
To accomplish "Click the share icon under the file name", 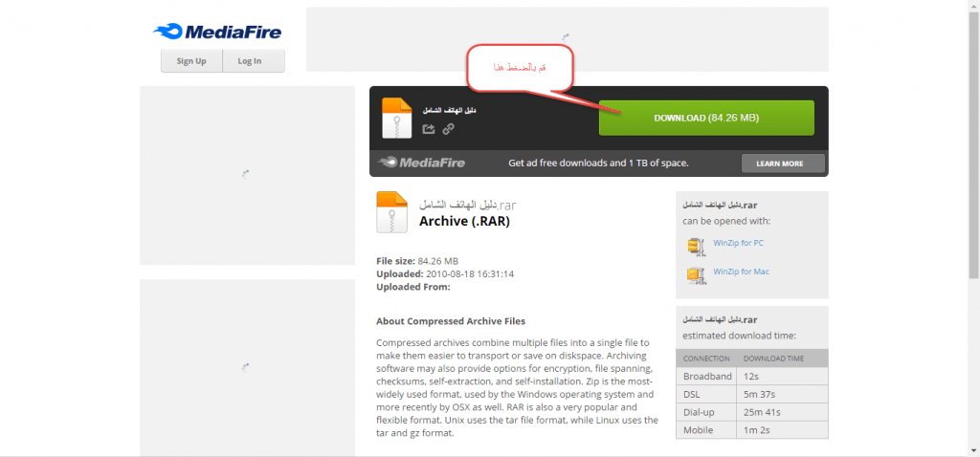I will pyautogui.click(x=428, y=129).
